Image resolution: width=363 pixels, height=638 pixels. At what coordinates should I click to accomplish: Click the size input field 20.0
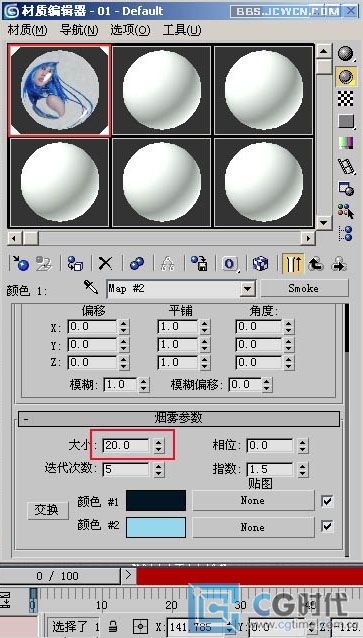pyautogui.click(x=126, y=446)
